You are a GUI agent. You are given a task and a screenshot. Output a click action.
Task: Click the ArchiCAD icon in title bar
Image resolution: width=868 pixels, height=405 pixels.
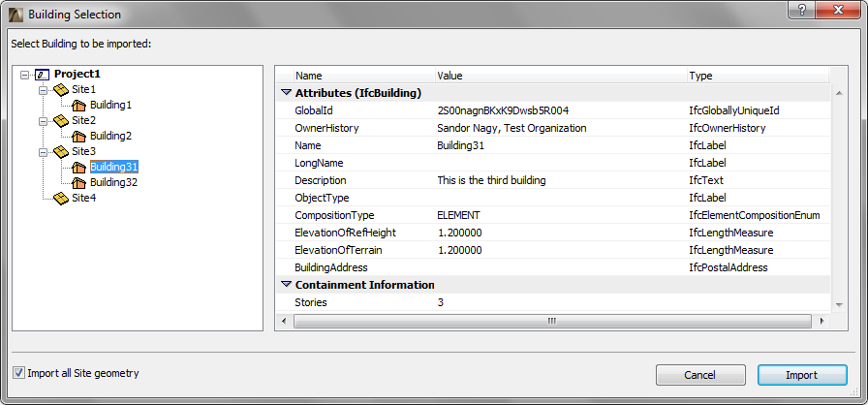(15, 14)
